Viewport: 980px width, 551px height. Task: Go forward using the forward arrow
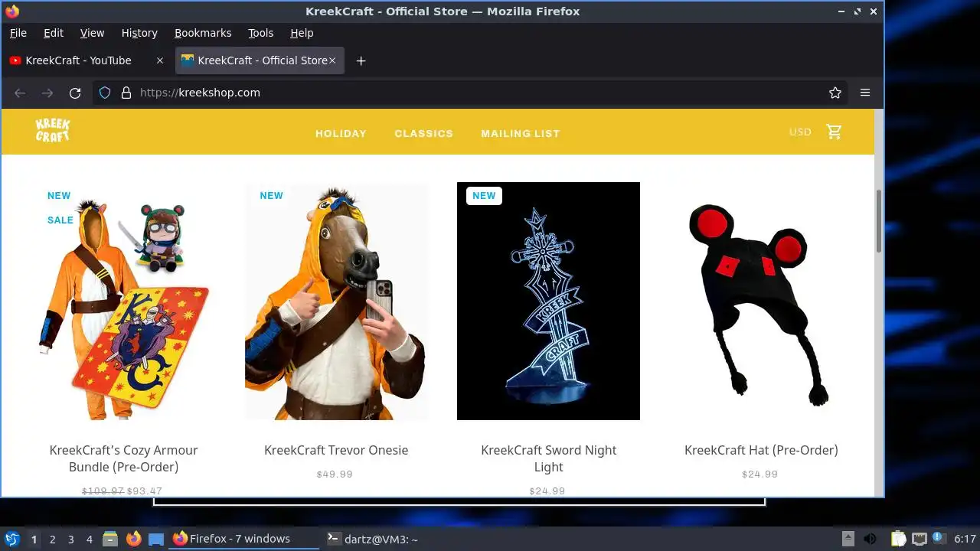pyautogui.click(x=47, y=93)
